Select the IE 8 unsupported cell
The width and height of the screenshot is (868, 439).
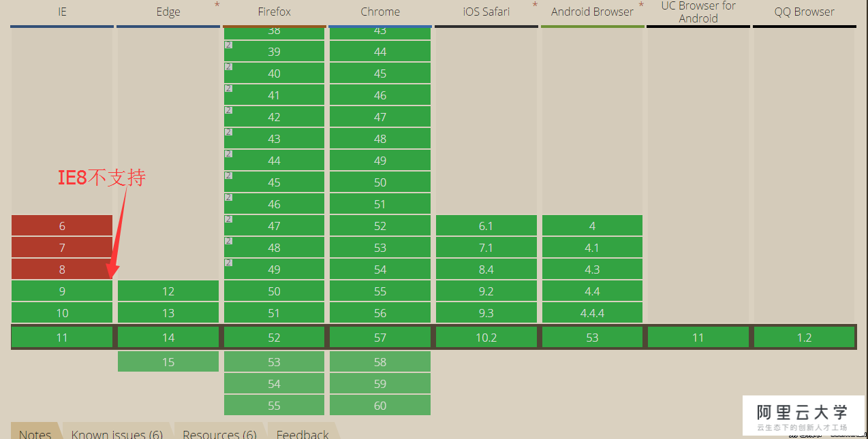coord(62,270)
